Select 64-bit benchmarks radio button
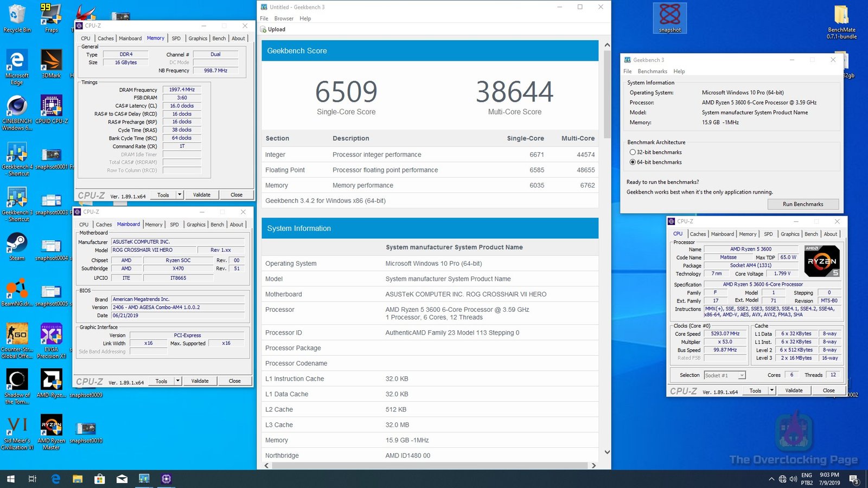 [633, 162]
